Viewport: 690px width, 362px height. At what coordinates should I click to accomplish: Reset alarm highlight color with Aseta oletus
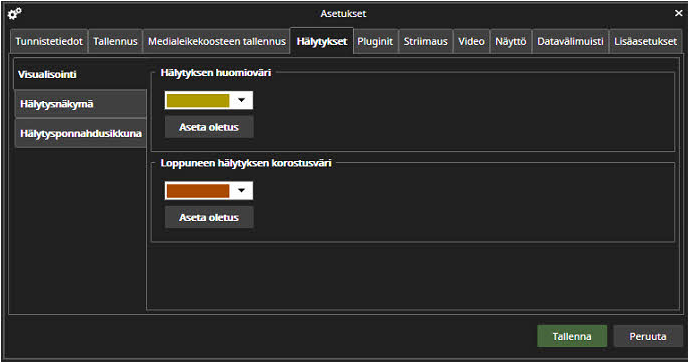pyautogui.click(x=209, y=127)
